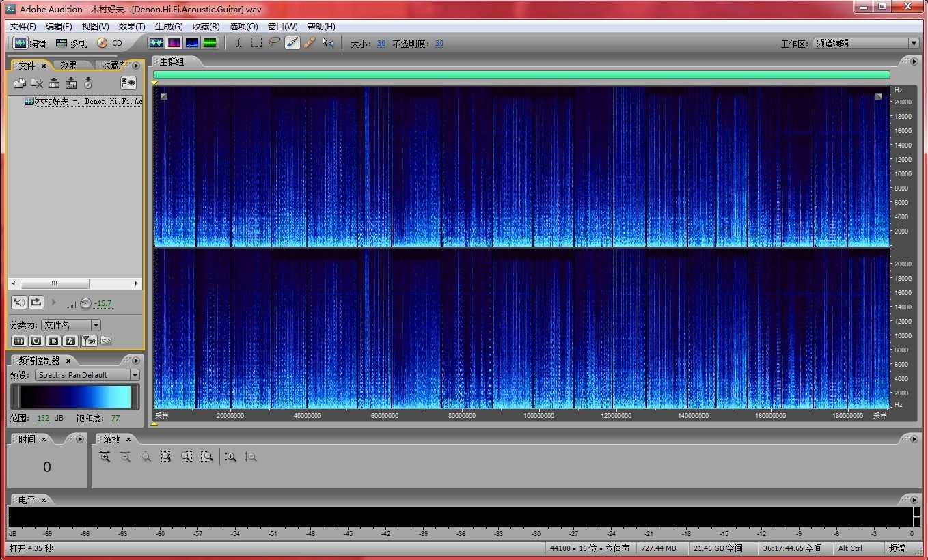Open the 电平 panel flyout menu arrow
The image size is (928, 560).
(x=914, y=500)
